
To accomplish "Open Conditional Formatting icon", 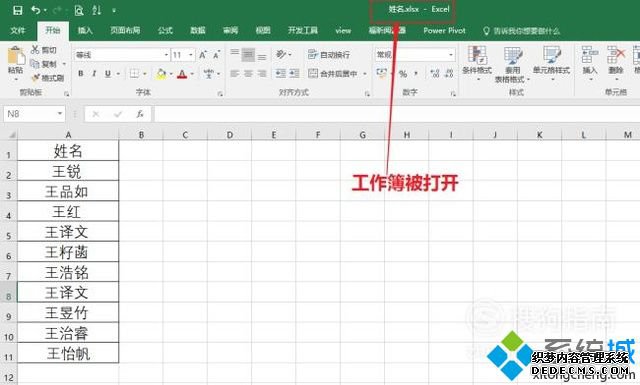I will pos(476,56).
